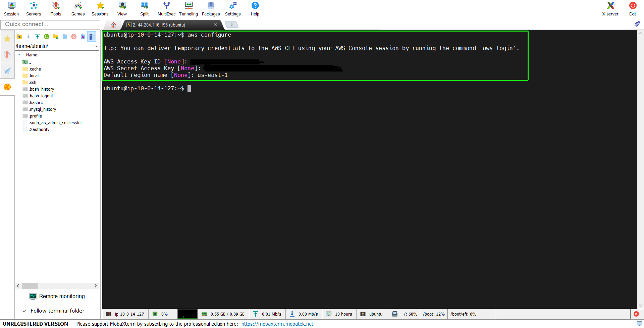Click the 0.55 GB / 0.89 GB memory status

click(x=223, y=314)
